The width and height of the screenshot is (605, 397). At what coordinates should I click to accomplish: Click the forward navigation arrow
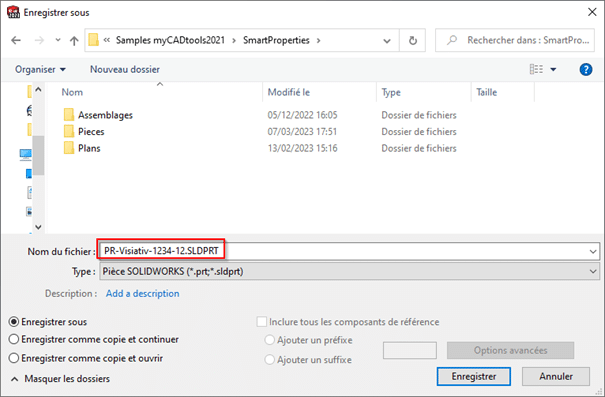tap(39, 40)
